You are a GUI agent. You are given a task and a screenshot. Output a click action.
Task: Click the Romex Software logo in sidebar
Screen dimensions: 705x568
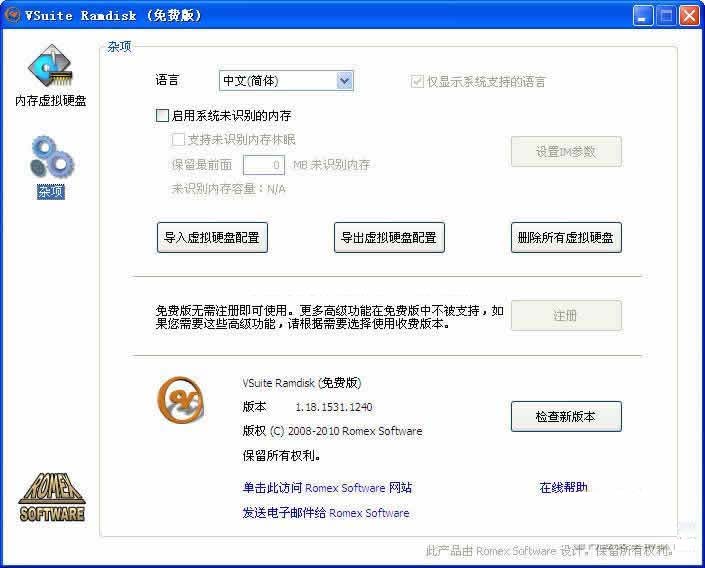pyautogui.click(x=52, y=496)
